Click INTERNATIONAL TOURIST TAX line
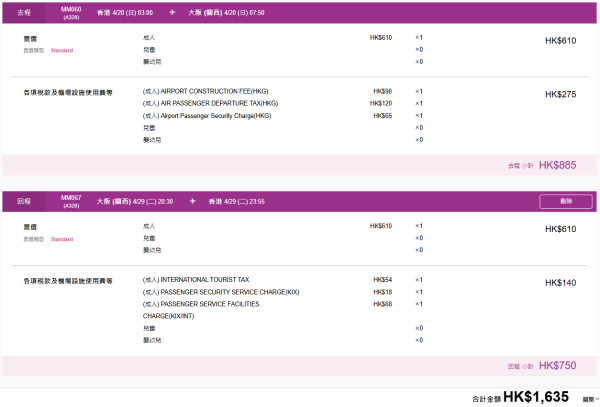Image resolution: width=600 pixels, height=407 pixels. pyautogui.click(x=196, y=280)
